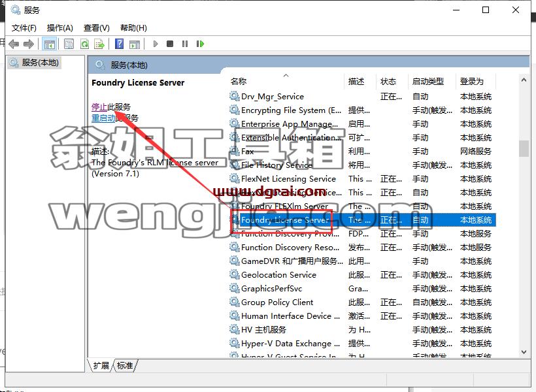The height and width of the screenshot is (392, 536).
Task: Click the Pause Service toolbar icon
Action: click(185, 44)
